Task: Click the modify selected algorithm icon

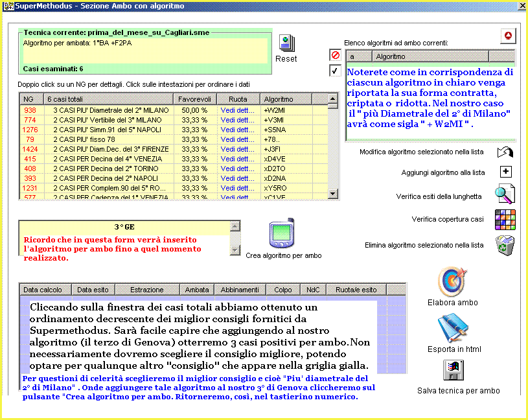Action: point(505,152)
